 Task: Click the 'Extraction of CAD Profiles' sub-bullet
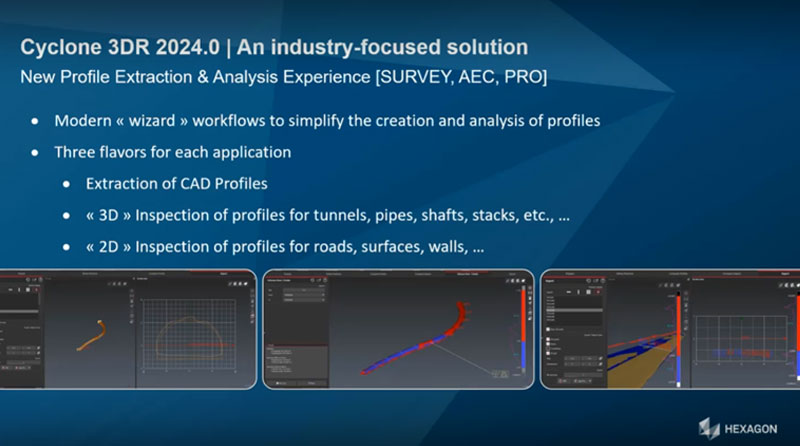point(177,184)
